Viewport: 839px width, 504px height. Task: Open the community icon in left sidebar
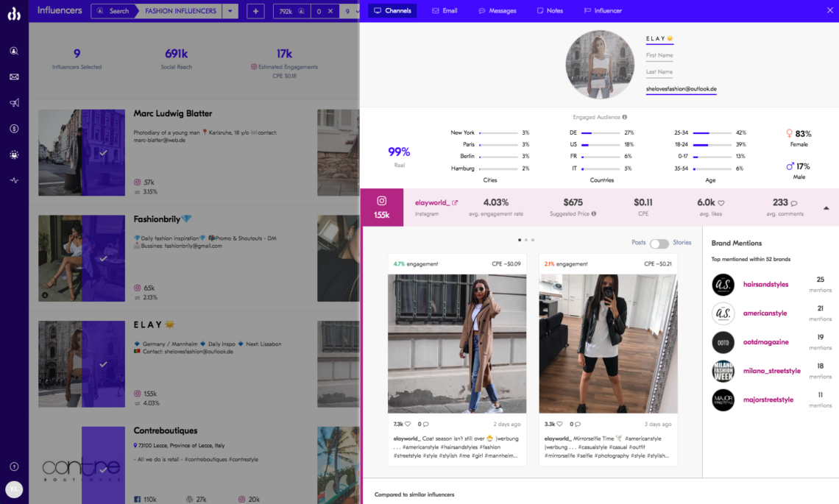(x=13, y=155)
